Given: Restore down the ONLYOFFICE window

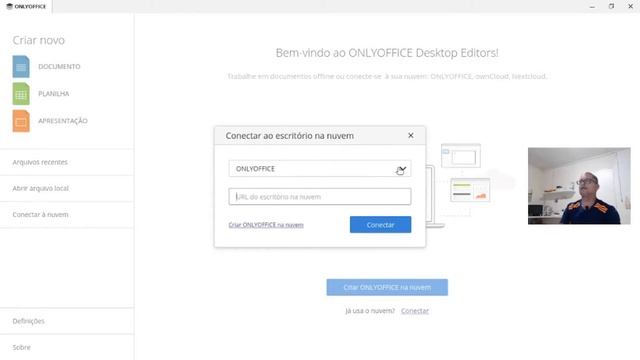Looking at the screenshot, I should (x=611, y=7).
